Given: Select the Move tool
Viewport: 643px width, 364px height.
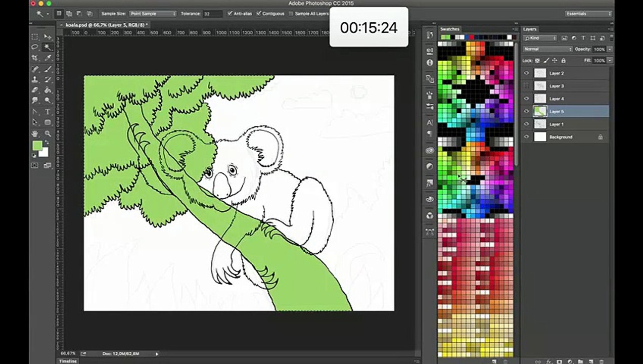Looking at the screenshot, I should click(48, 37).
